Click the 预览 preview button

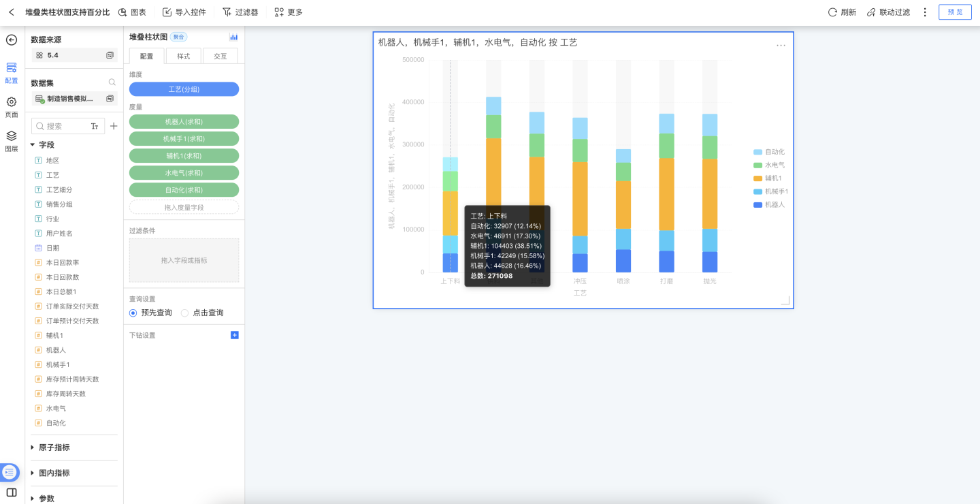pyautogui.click(x=955, y=12)
